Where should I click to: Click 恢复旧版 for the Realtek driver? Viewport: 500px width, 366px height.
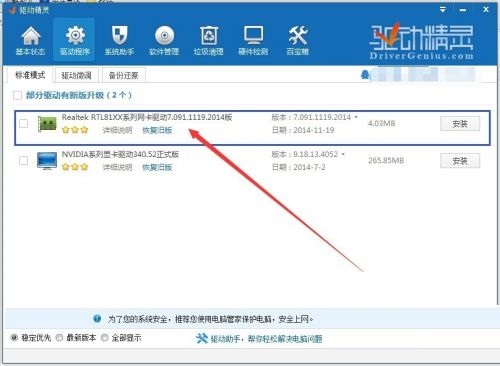tap(157, 130)
